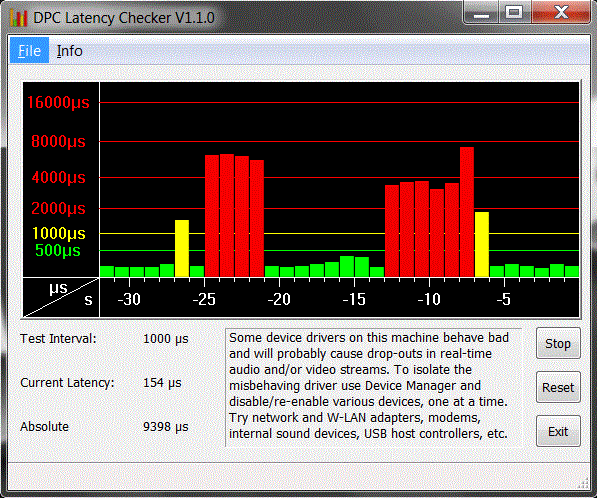Screen dimensions: 597x498
Task: Click the -30 time axis label
Action: coord(129,299)
